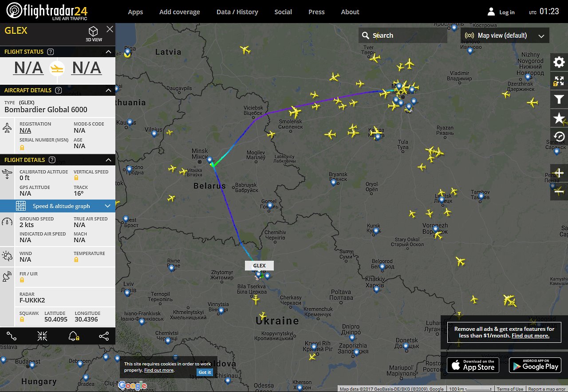Click the ground speed value 2 kts
The width and height of the screenshot is (568, 392).
click(x=27, y=225)
